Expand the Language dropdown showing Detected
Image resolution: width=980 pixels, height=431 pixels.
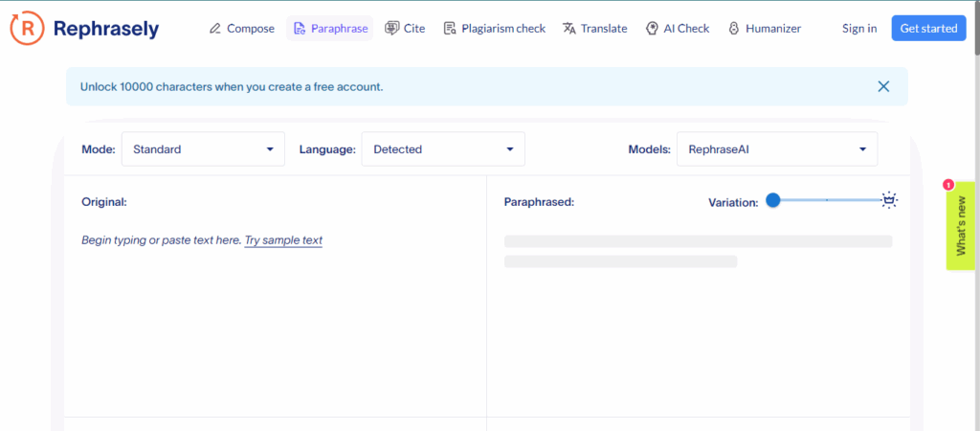click(442, 149)
